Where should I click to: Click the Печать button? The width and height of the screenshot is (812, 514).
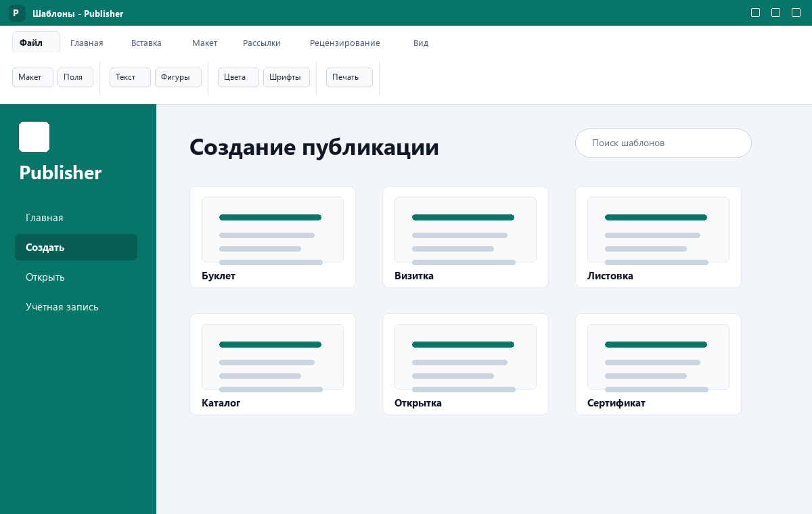coord(349,77)
